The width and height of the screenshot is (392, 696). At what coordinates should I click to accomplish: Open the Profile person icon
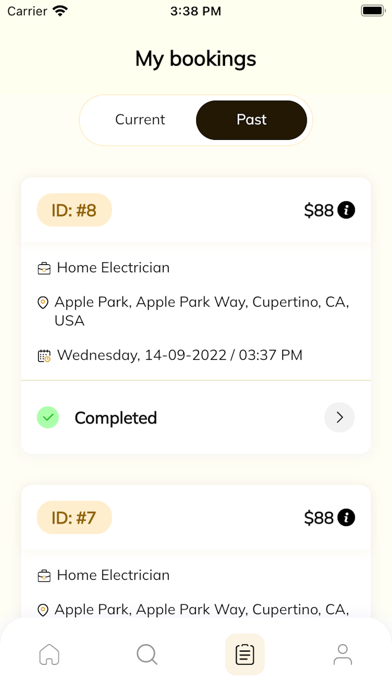click(x=342, y=655)
